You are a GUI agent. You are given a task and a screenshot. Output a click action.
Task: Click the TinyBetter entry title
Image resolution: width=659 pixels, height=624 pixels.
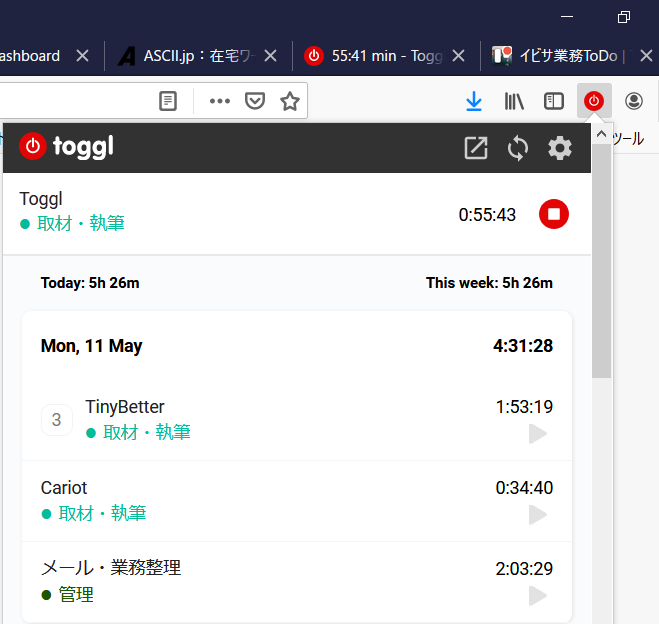point(125,407)
